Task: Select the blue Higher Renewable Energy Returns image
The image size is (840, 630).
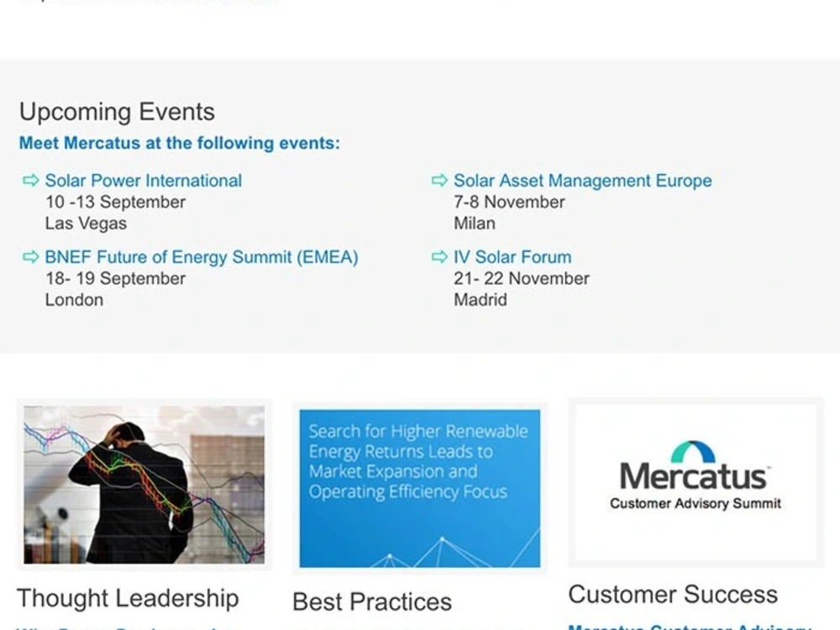Action: point(419,488)
